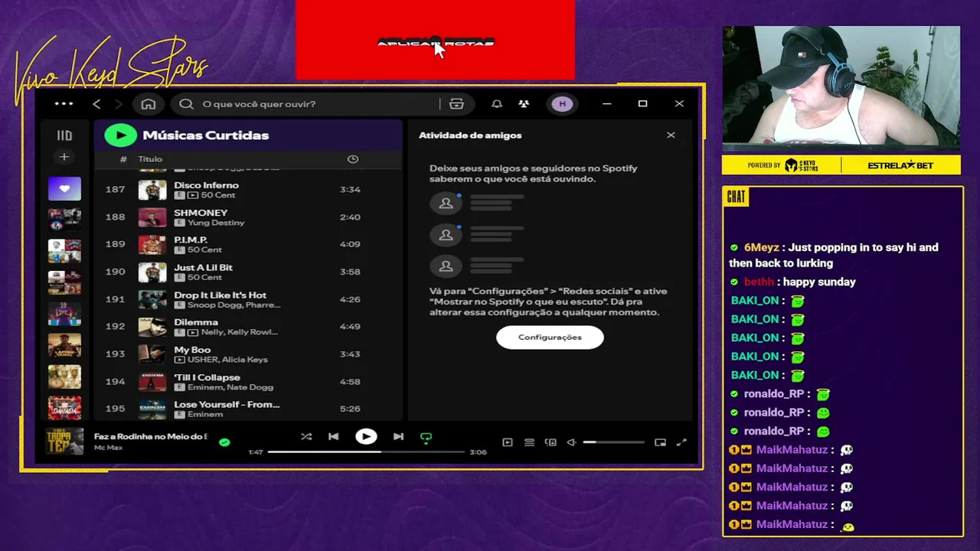Screen dimensions: 980x551
Task: Open artist link 'USHER, Alicia Keys'
Action: (227, 360)
